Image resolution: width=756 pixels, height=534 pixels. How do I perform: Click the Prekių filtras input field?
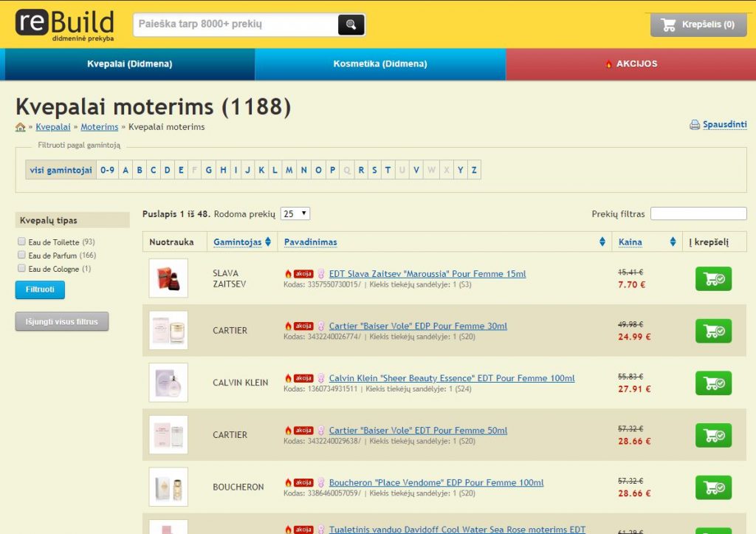click(698, 213)
